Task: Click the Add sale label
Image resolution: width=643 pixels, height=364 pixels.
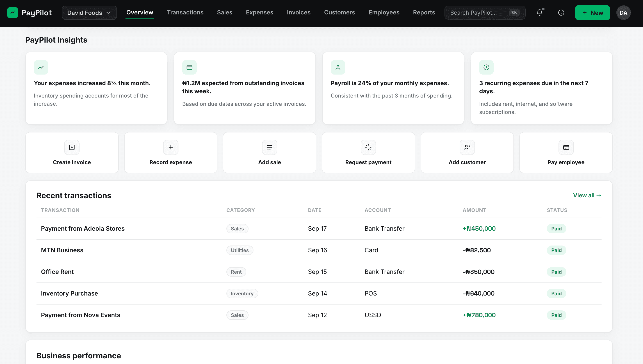Action: [x=269, y=162]
